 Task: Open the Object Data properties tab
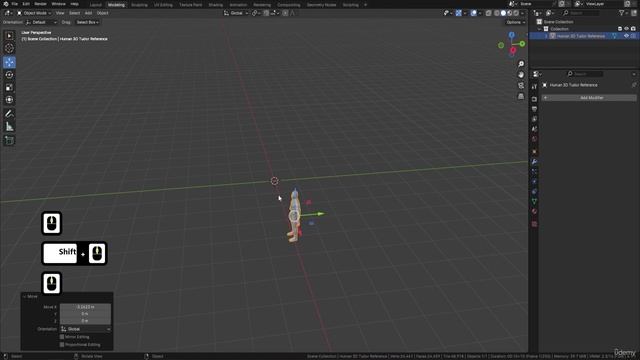click(534, 202)
